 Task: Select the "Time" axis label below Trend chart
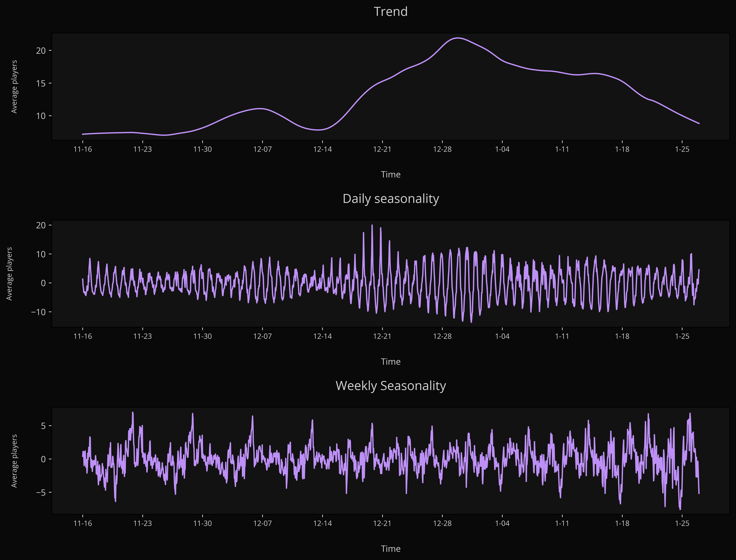391,174
